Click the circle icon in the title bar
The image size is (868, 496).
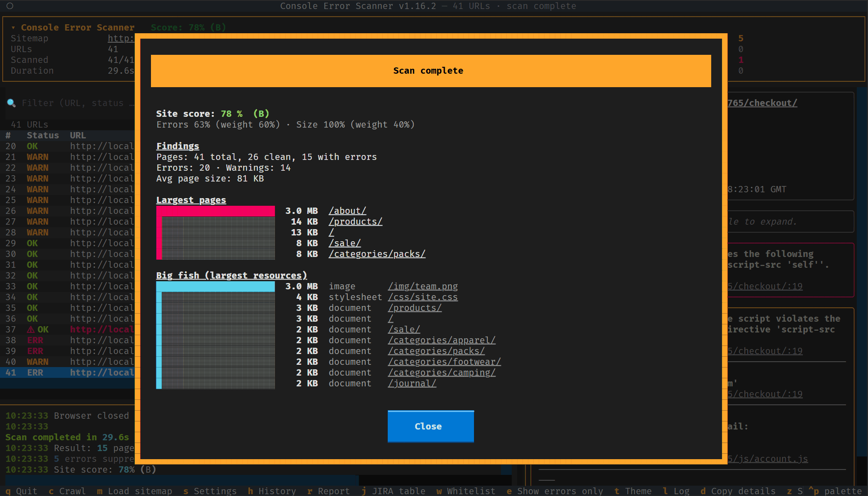[10, 6]
